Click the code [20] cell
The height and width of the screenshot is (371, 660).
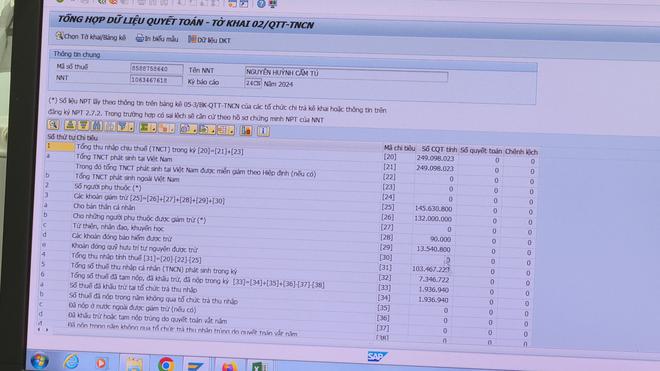click(390, 157)
